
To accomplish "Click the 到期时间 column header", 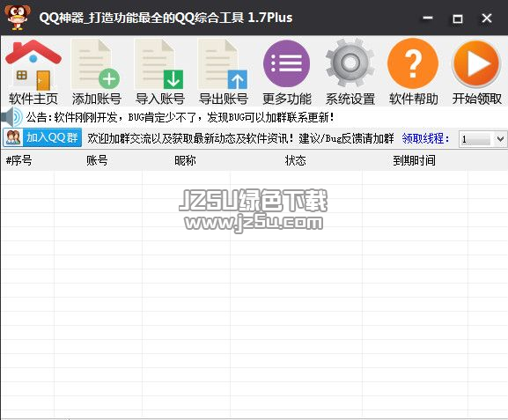I will tap(415, 160).
